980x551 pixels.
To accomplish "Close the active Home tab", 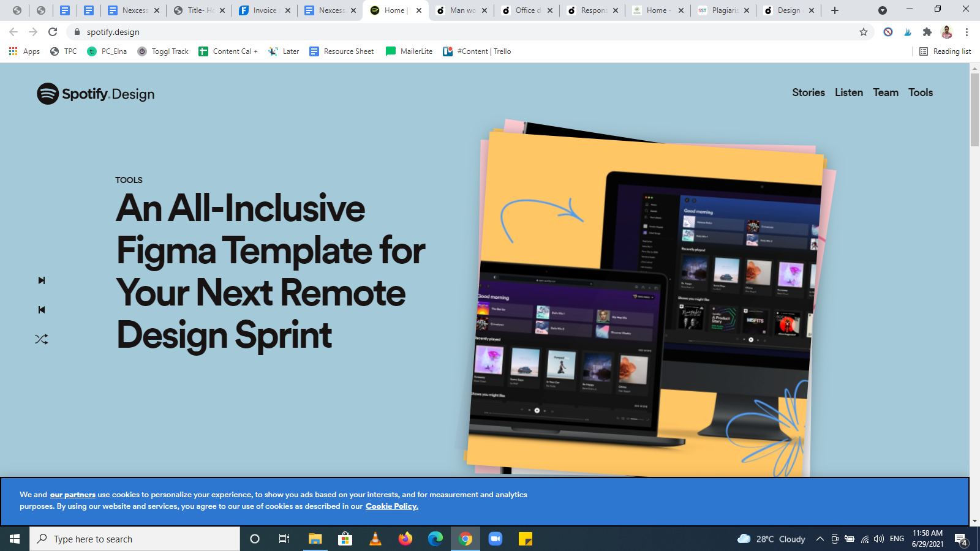I will pyautogui.click(x=419, y=10).
